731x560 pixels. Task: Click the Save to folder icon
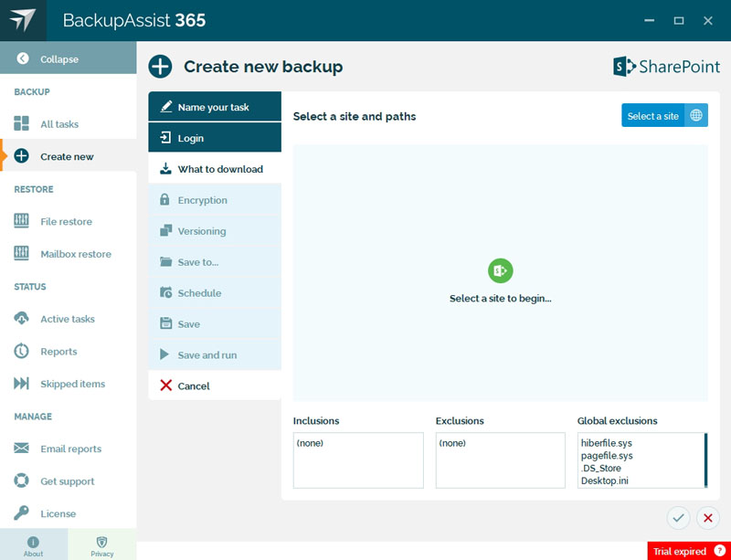click(x=166, y=261)
